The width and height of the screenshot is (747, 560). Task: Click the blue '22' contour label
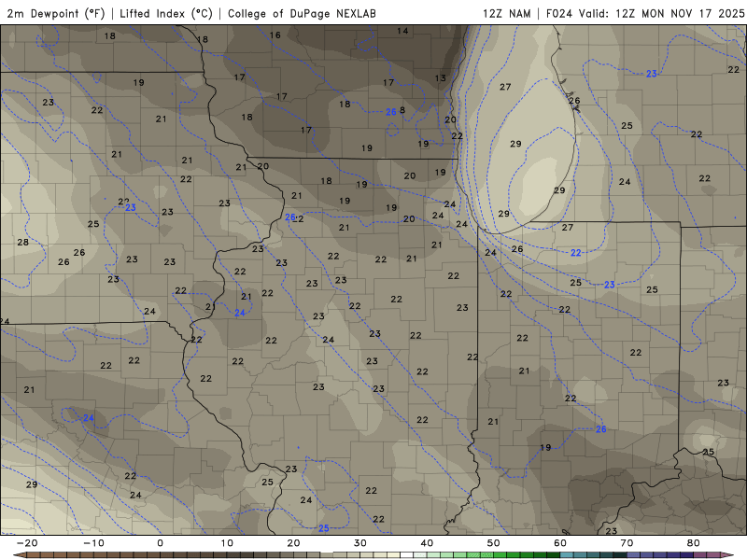[x=575, y=252]
